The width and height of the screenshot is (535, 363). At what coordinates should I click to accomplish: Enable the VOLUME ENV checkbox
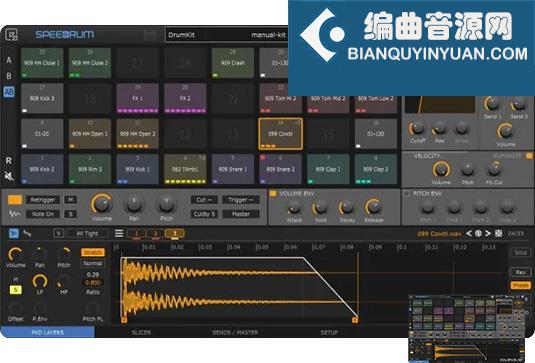click(273, 194)
